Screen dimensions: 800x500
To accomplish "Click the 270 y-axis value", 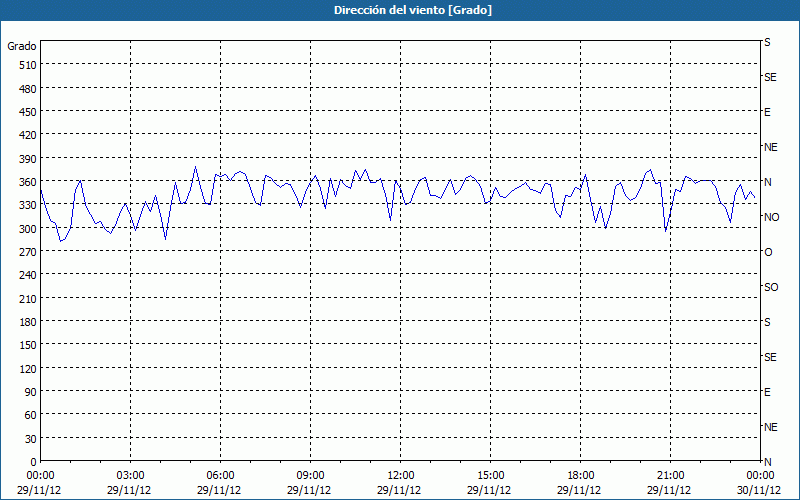I will (x=29, y=252).
